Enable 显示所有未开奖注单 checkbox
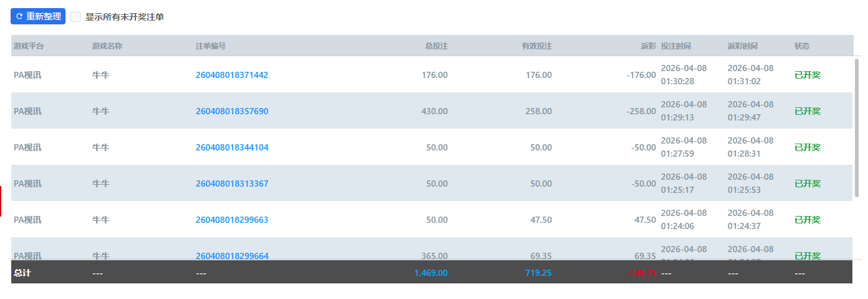Image resolution: width=868 pixels, height=299 pixels. click(75, 17)
